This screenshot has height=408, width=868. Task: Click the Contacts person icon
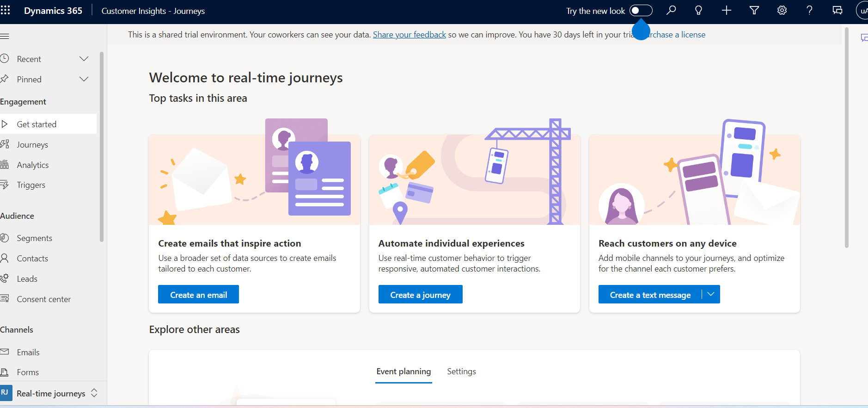coord(5,258)
